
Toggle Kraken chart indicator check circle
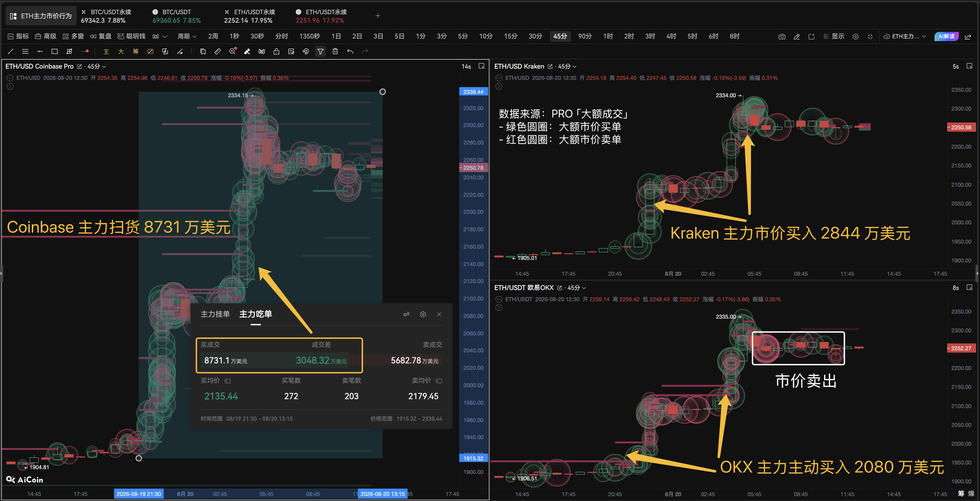[x=499, y=78]
